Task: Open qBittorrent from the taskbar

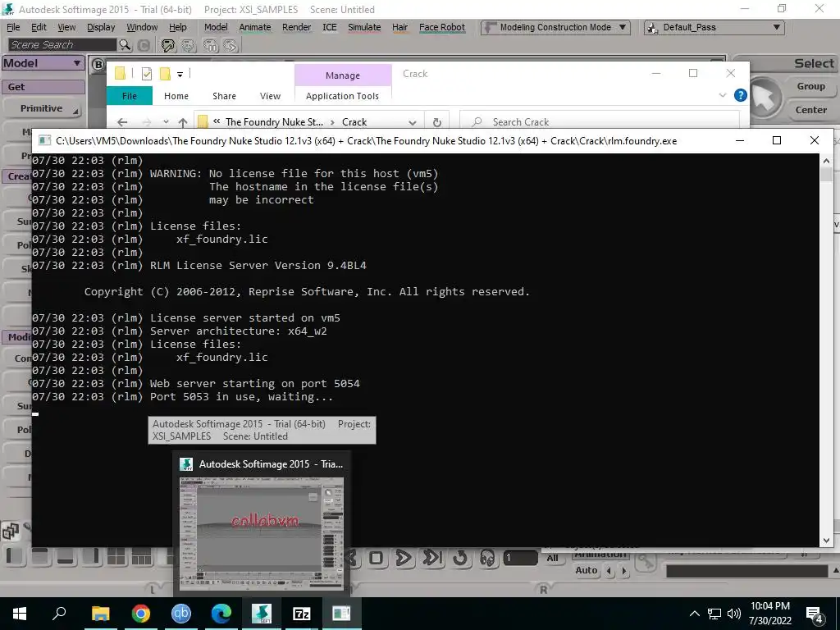Action: point(181,614)
